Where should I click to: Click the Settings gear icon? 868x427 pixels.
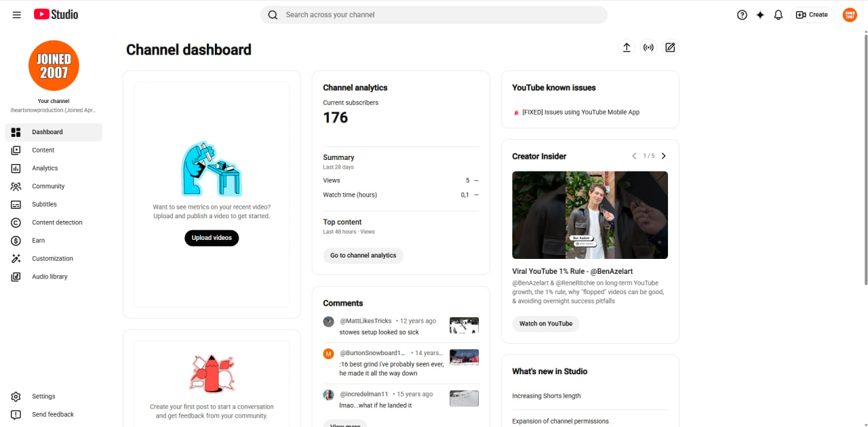[16, 396]
